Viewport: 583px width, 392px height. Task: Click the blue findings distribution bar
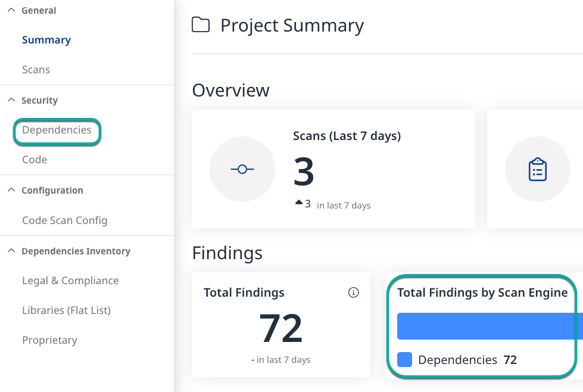[x=490, y=326]
